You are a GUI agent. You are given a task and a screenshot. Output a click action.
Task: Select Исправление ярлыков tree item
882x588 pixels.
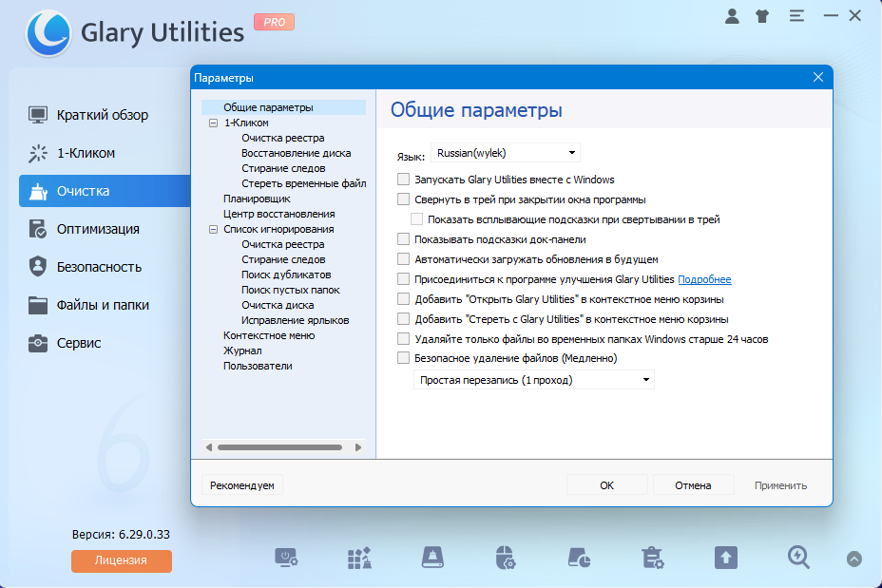tap(296, 320)
